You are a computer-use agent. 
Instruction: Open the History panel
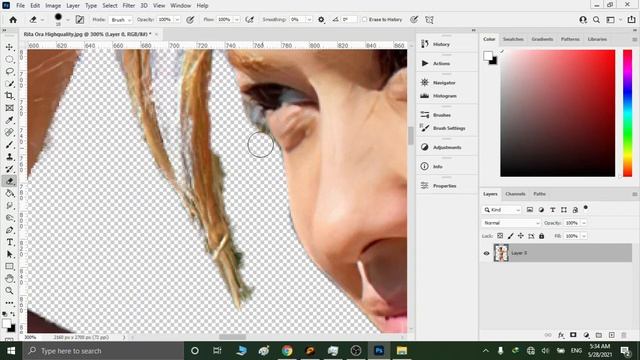pyautogui.click(x=441, y=44)
